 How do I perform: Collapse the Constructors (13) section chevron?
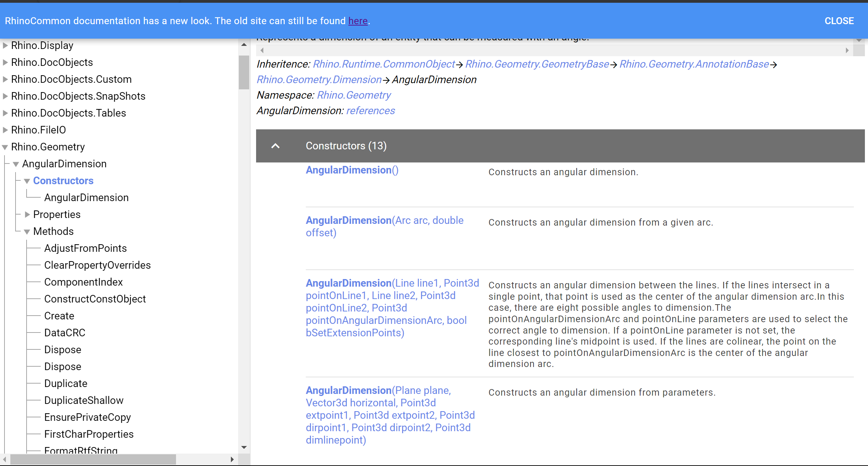275,146
